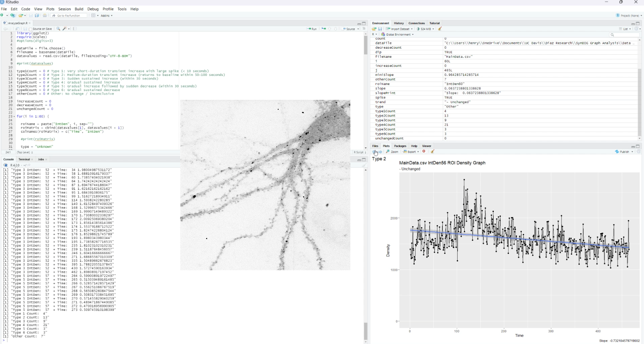
Task: Switch console display to Terminal tab
Action: pos(24,159)
